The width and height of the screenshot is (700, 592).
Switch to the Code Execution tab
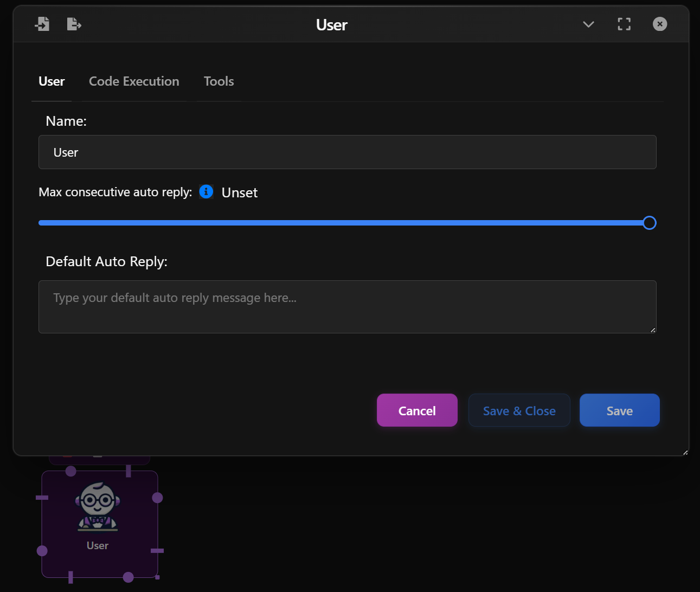pos(133,81)
